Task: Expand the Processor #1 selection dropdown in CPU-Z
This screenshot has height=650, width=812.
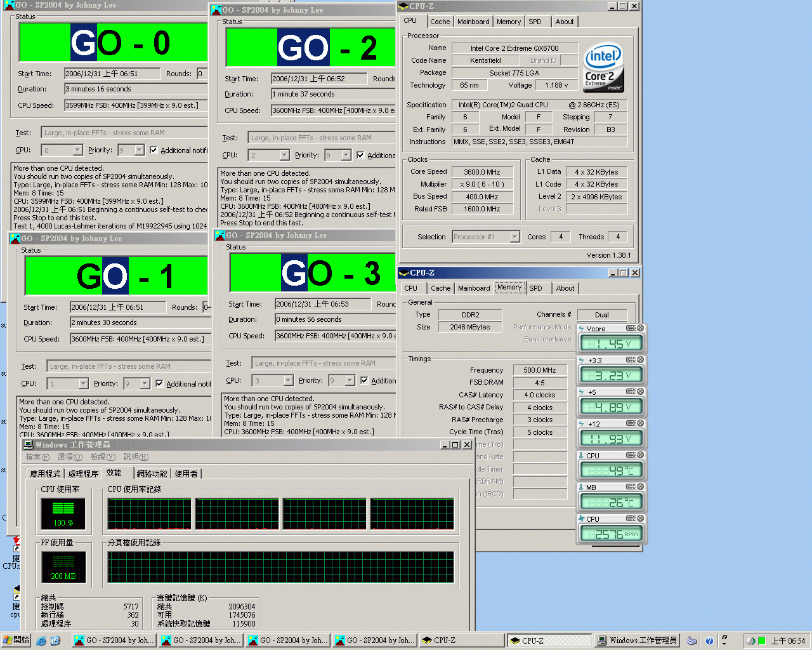Action: 514,237
